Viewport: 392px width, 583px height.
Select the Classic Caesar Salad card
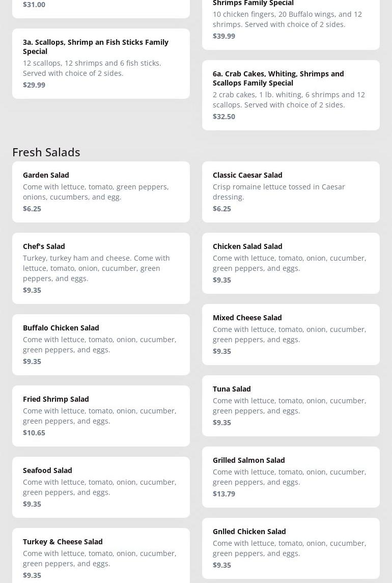point(291,191)
